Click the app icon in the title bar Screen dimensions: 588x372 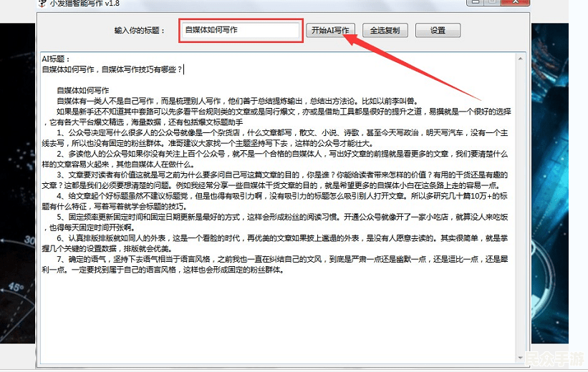pyautogui.click(x=42, y=3)
